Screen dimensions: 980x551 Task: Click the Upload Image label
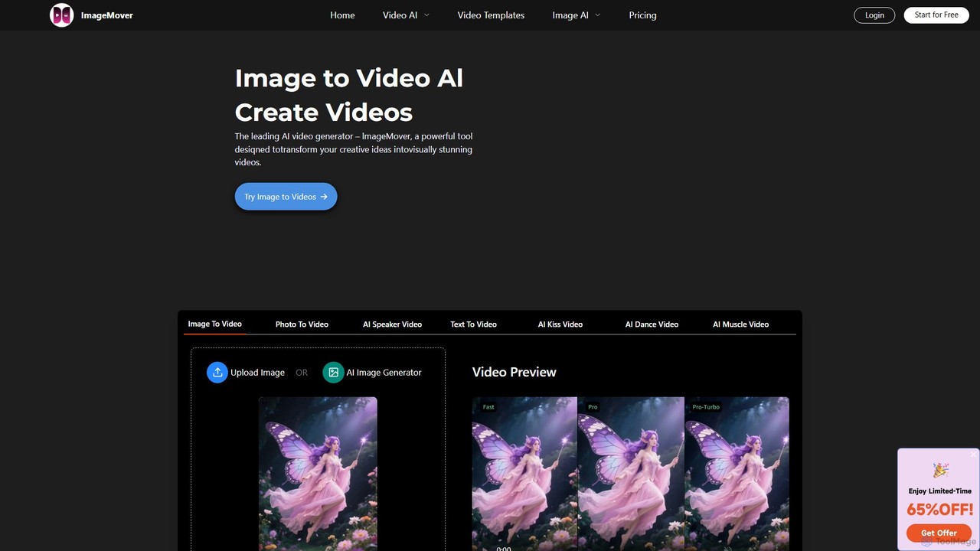[x=257, y=373]
